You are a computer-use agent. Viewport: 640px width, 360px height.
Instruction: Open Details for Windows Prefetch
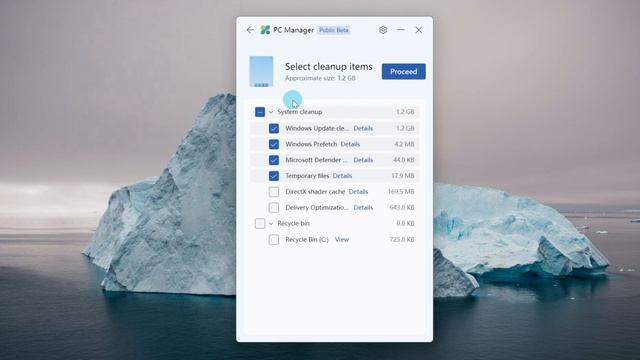(x=350, y=144)
